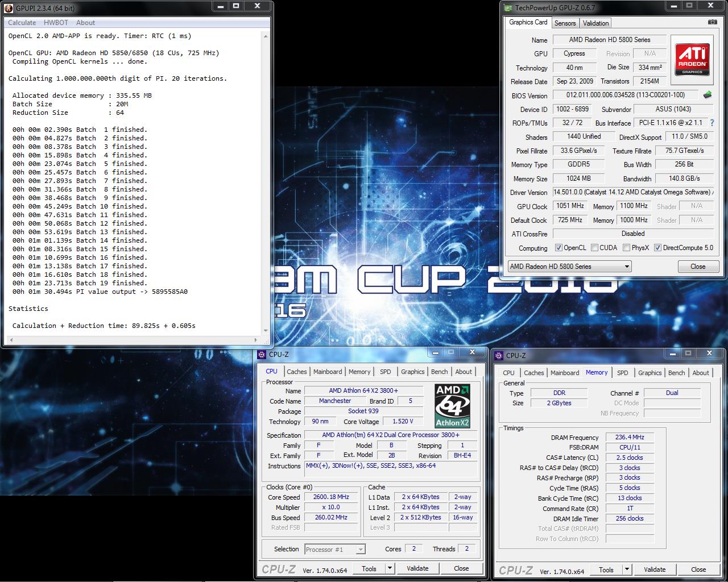
Task: Open the Calculate menu in GPUPI
Action: 22,23
